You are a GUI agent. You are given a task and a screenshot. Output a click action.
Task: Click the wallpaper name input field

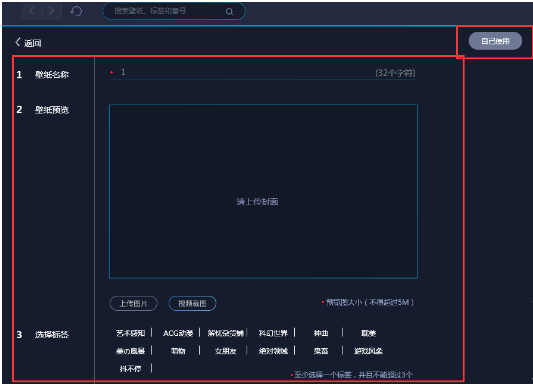pos(263,73)
